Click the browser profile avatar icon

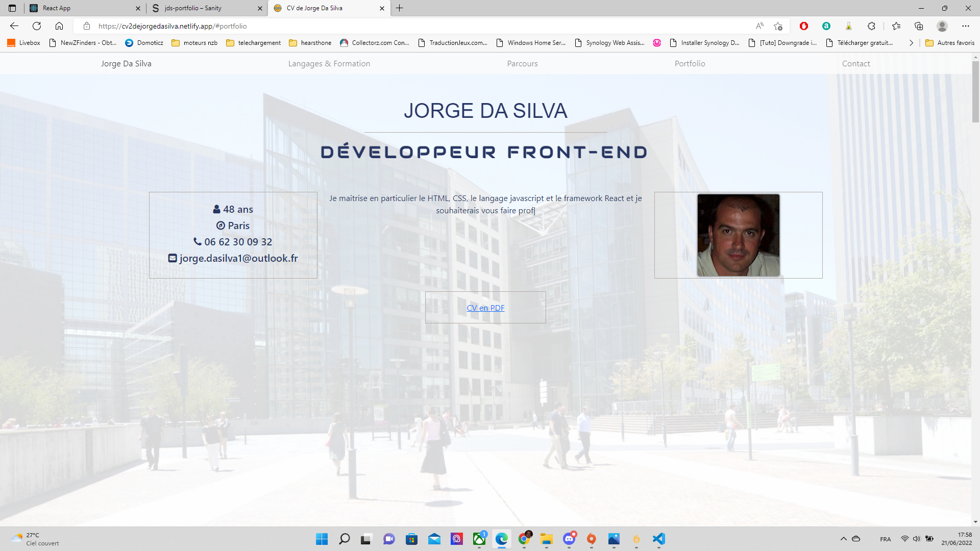tap(942, 26)
